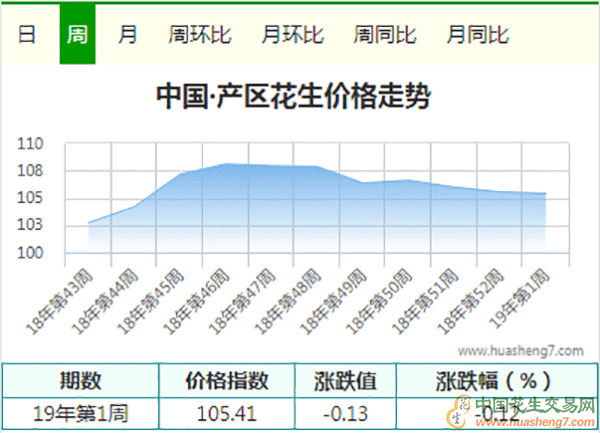
Task: Switch to the 周环比 tab
Action: 200,35
